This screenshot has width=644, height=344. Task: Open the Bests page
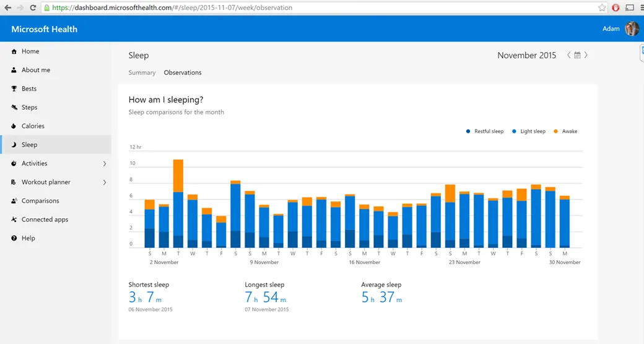click(x=56, y=89)
